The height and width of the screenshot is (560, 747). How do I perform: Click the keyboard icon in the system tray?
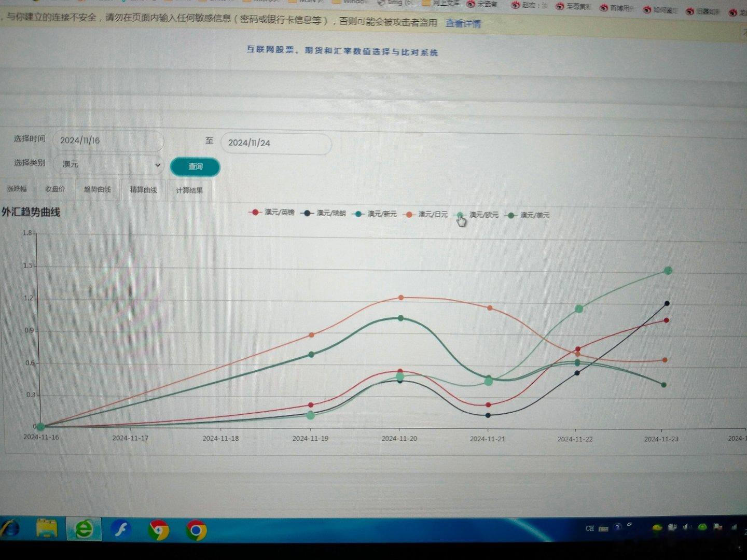(x=603, y=529)
